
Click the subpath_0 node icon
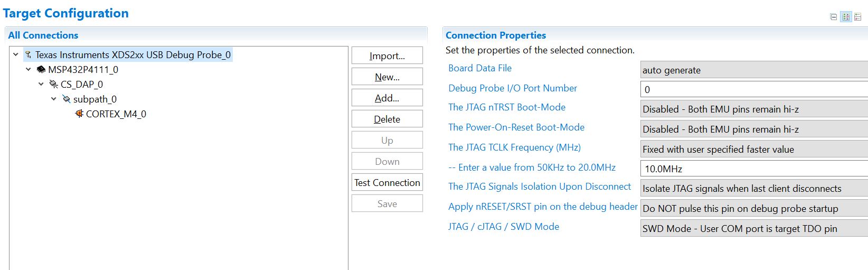click(x=67, y=99)
